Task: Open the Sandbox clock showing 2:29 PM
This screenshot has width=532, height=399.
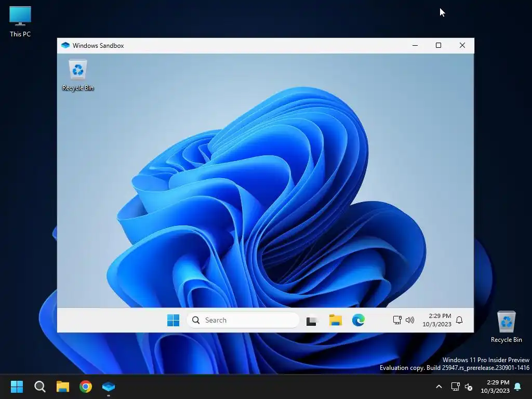Action: coord(436,320)
